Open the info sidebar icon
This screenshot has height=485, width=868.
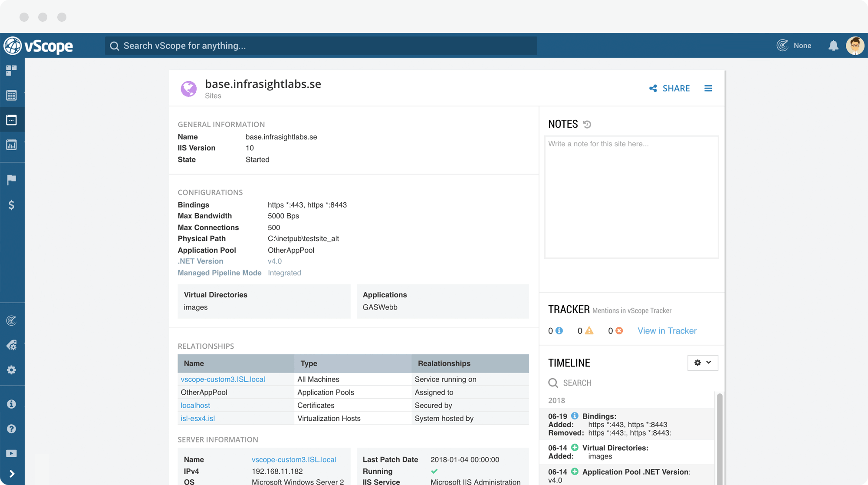point(12,404)
